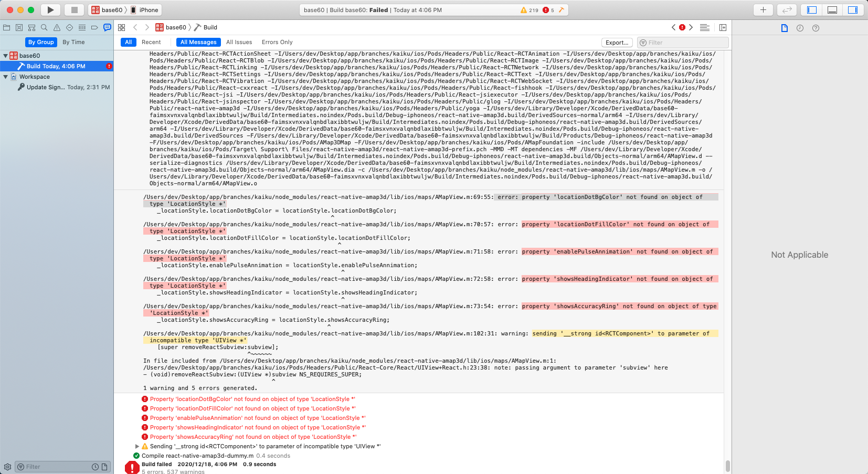Image resolution: width=868 pixels, height=474 pixels.
Task: Open the Breakpoint navigator
Action: pos(94,27)
